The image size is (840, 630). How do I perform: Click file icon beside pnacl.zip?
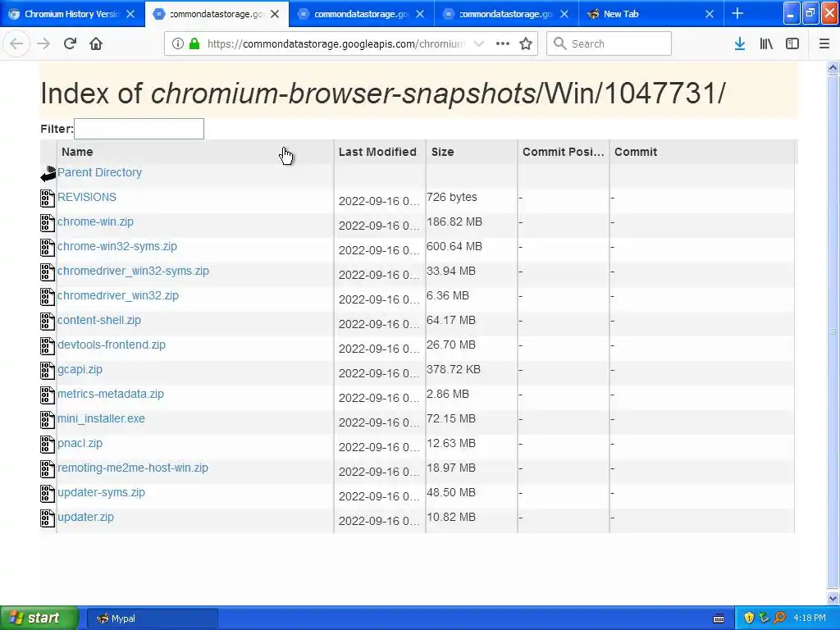47,445
